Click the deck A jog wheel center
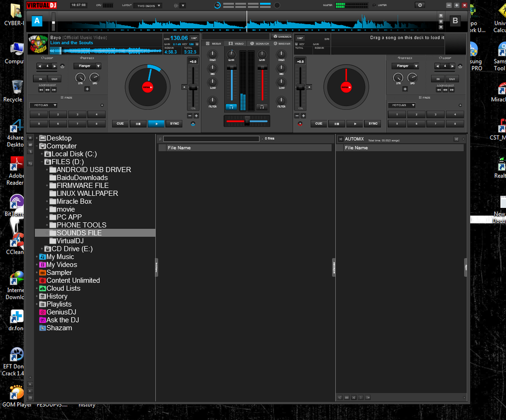Image resolution: width=506 pixels, height=420 pixels. coord(148,87)
